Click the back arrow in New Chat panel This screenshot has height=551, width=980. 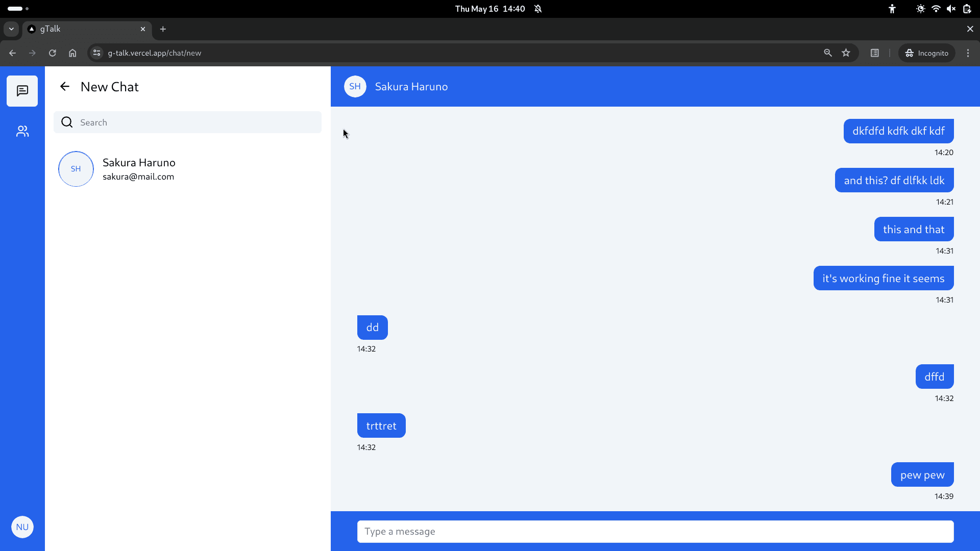65,86
